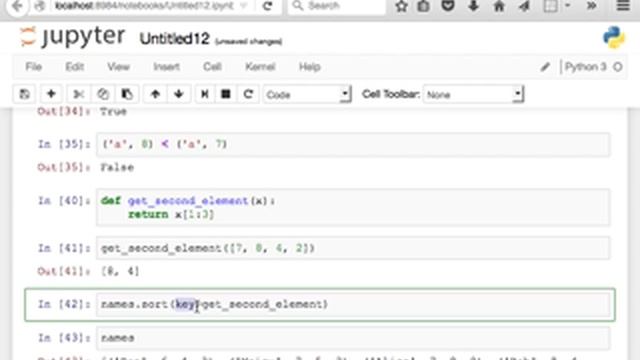
Task: Restart the kernel circular arrow icon
Action: 248,94
